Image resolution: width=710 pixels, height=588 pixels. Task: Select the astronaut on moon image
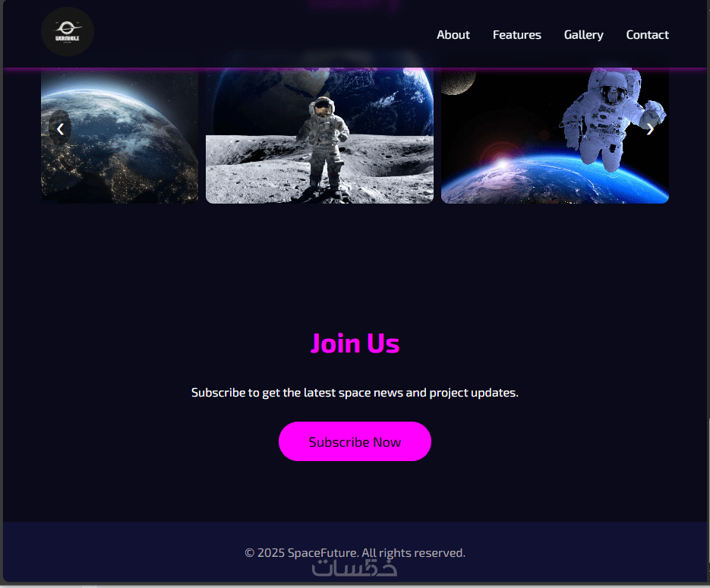coord(320,135)
